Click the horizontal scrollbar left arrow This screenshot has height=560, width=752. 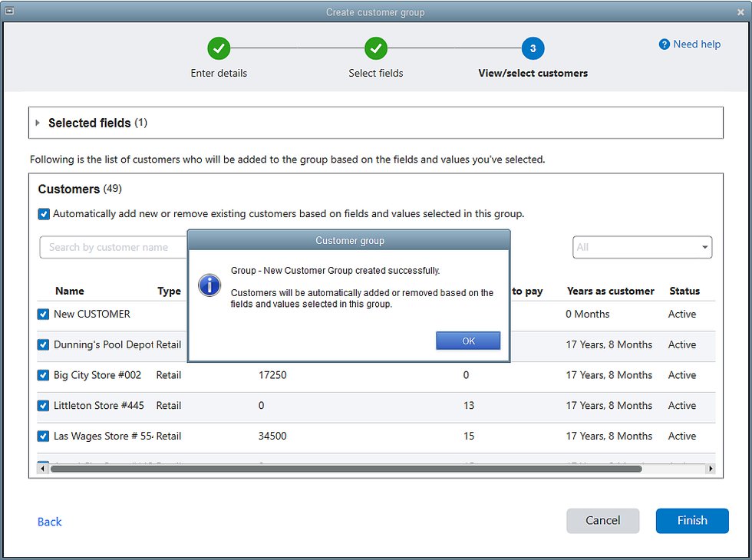pos(44,469)
